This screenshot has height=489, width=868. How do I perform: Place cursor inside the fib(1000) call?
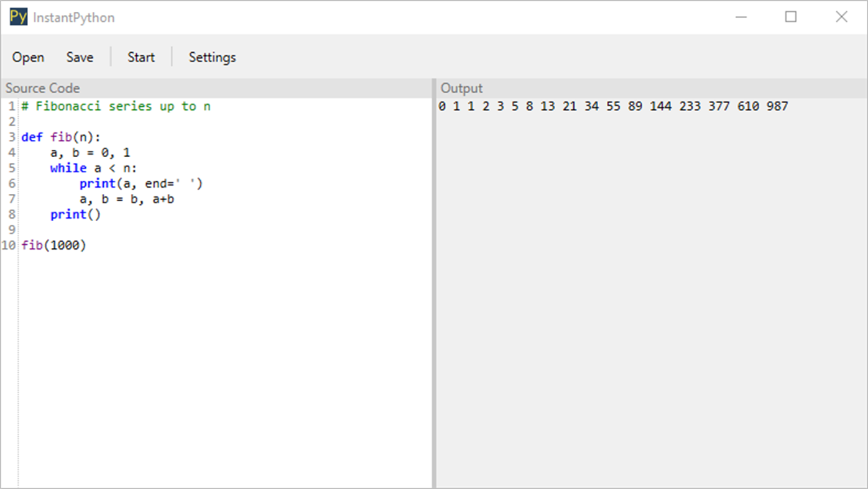coord(53,245)
